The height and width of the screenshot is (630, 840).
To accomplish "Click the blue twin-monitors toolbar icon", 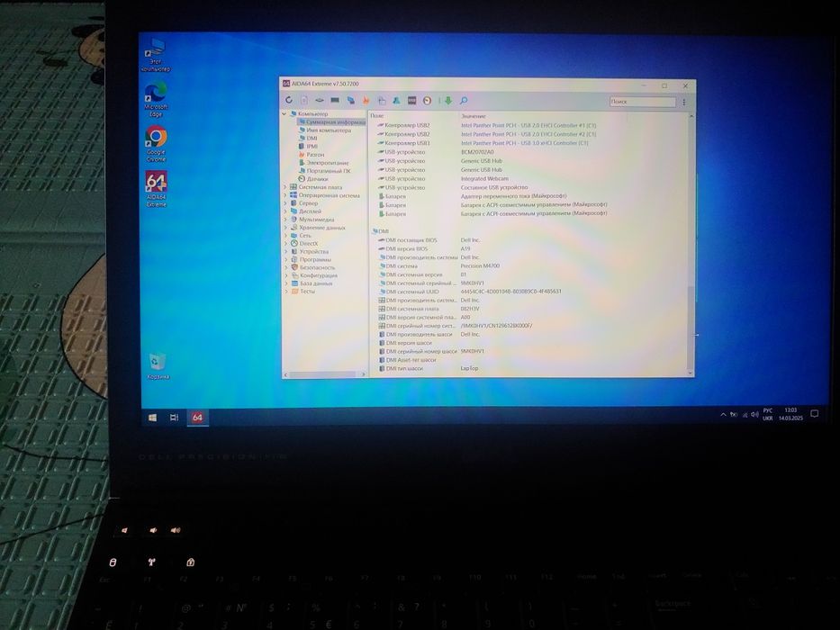I will (350, 100).
